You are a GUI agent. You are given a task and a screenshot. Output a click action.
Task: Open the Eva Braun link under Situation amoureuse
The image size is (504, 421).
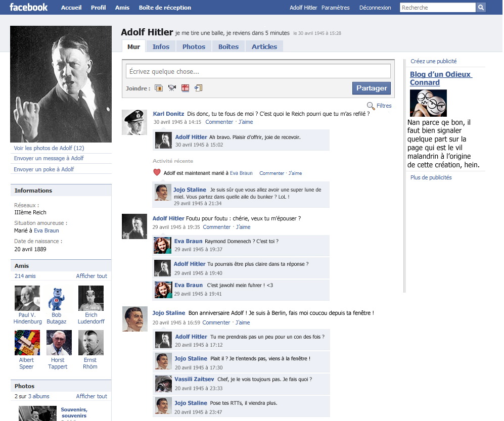[x=47, y=230]
